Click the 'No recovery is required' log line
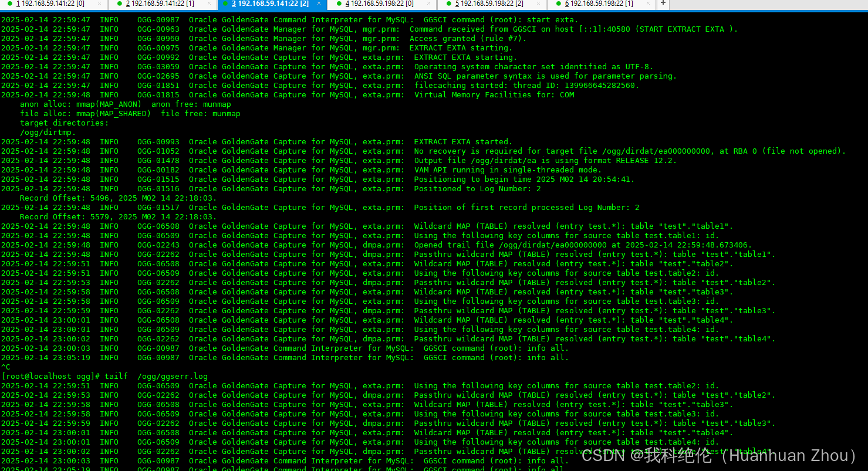This screenshot has width=868, height=471. (424, 151)
